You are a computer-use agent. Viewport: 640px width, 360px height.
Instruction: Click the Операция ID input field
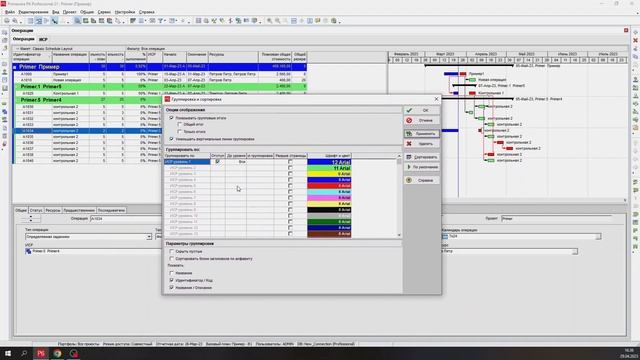tap(125, 219)
